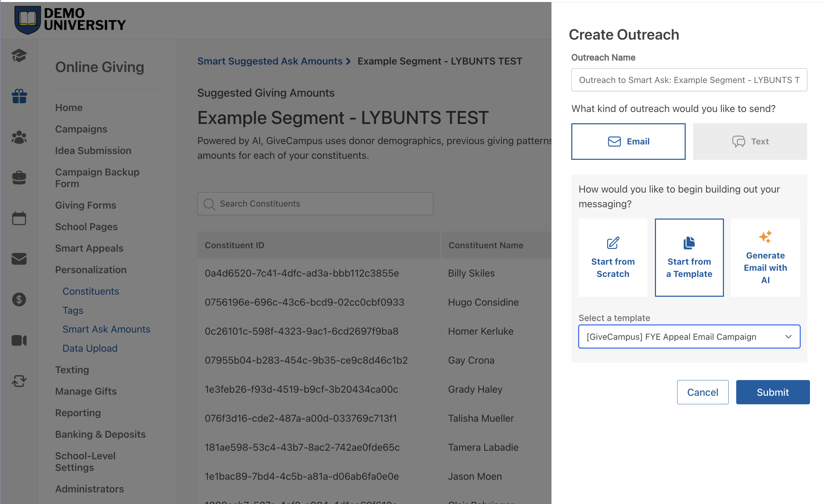This screenshot has height=504, width=825.
Task: Open the calendar sidebar icon
Action: pyautogui.click(x=19, y=218)
